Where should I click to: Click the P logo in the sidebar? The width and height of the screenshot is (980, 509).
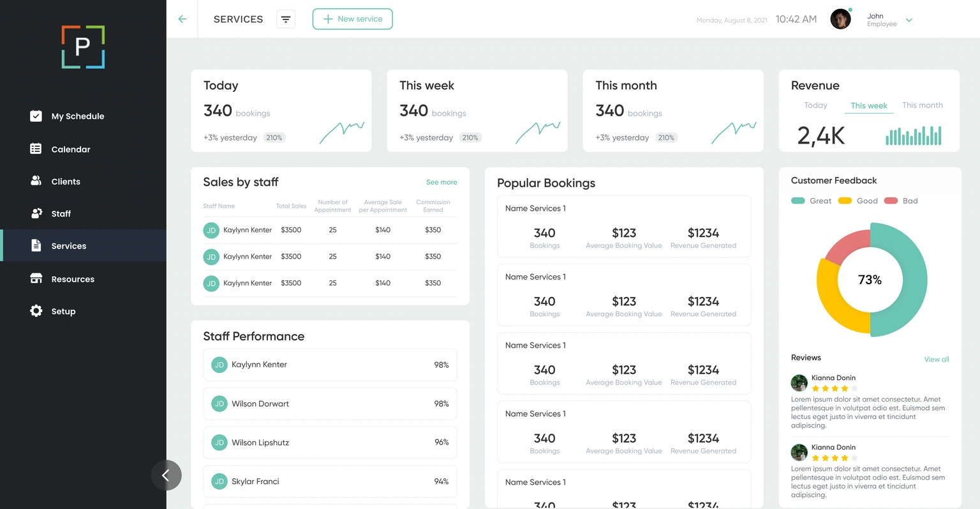pos(83,47)
